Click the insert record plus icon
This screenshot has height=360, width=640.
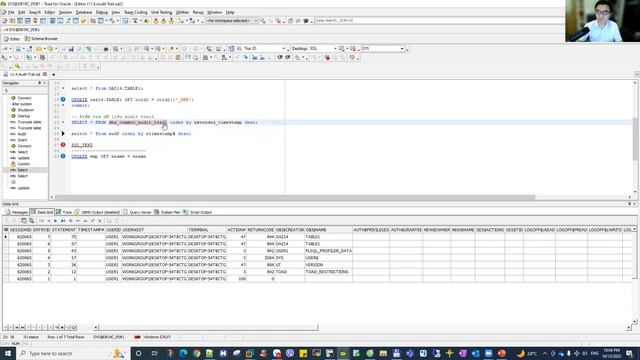pos(71,221)
